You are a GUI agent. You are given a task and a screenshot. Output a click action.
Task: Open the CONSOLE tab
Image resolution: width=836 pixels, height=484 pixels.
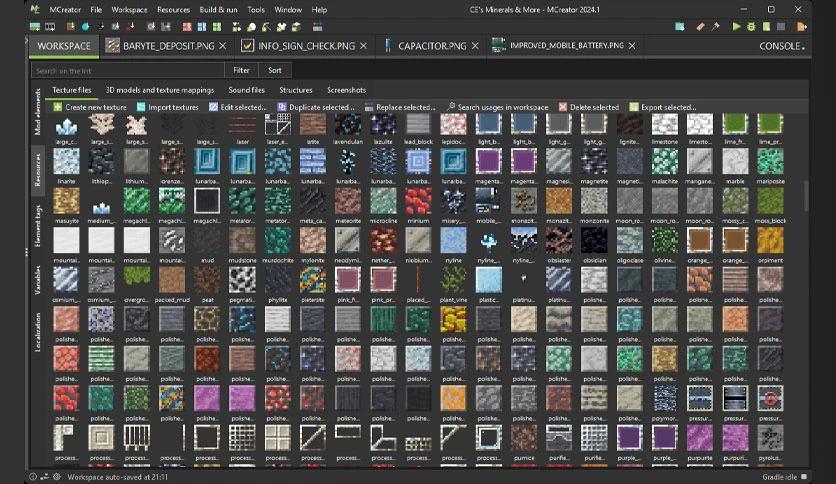pos(781,46)
